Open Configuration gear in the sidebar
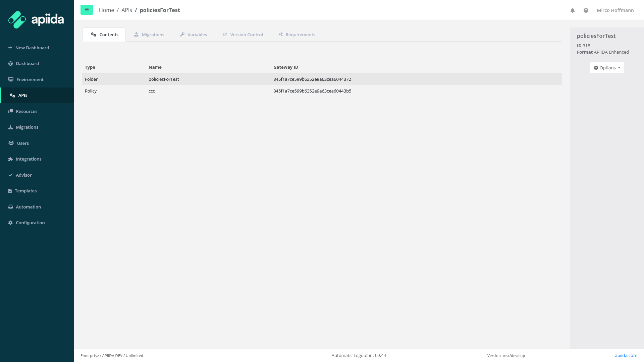The image size is (644, 362). [30, 223]
